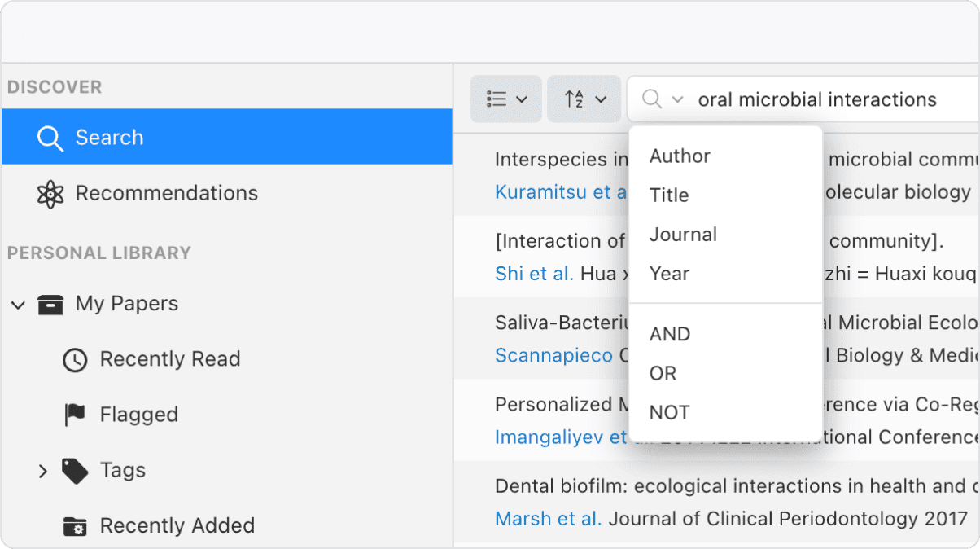Screen dimensions: 980x549
Task: Expand the Tags tree chevron
Action: 42,470
